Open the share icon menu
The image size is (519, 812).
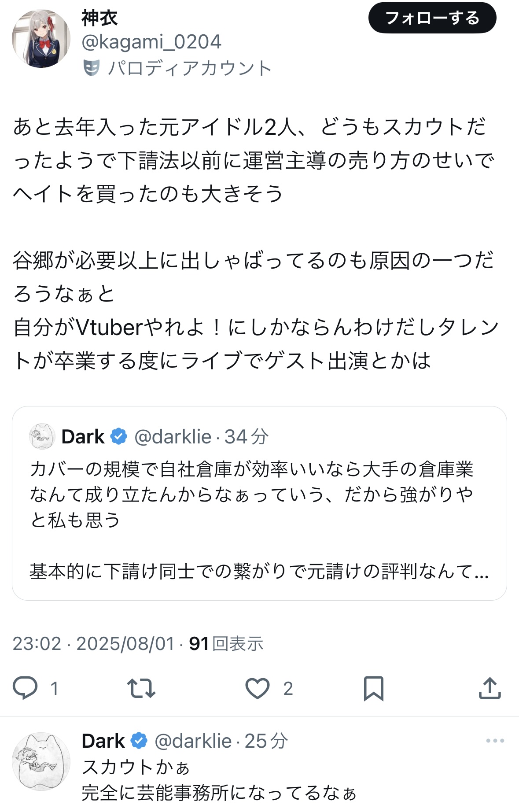coord(490,688)
